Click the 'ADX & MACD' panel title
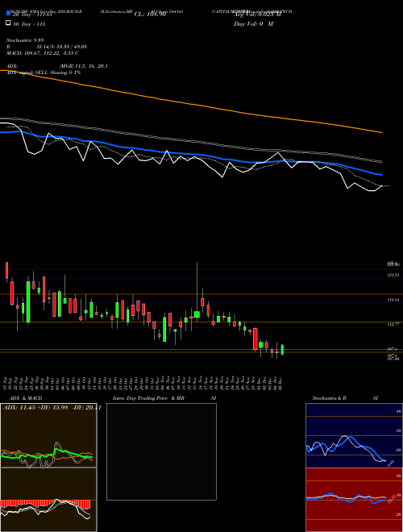The image size is (403, 532). 26,398
